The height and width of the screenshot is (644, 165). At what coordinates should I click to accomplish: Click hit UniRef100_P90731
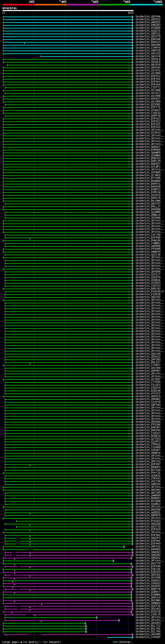148,473
